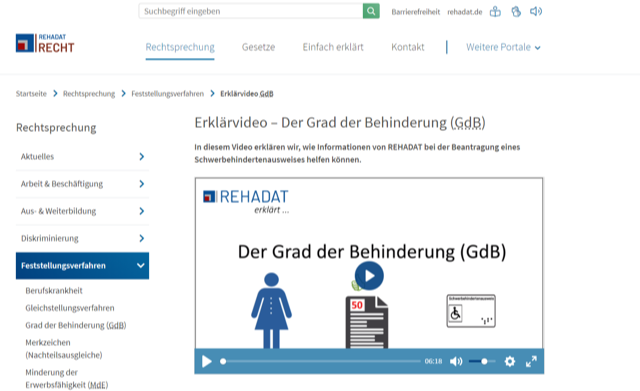Click the green search magnifier button
Image resolution: width=640 pixels, height=391 pixels.
[371, 11]
